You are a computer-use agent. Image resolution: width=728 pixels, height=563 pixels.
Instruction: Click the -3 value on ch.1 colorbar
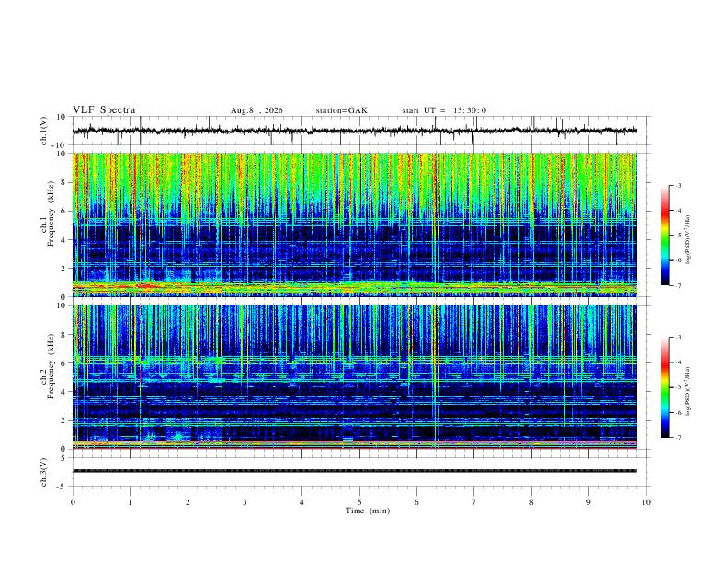(x=678, y=185)
